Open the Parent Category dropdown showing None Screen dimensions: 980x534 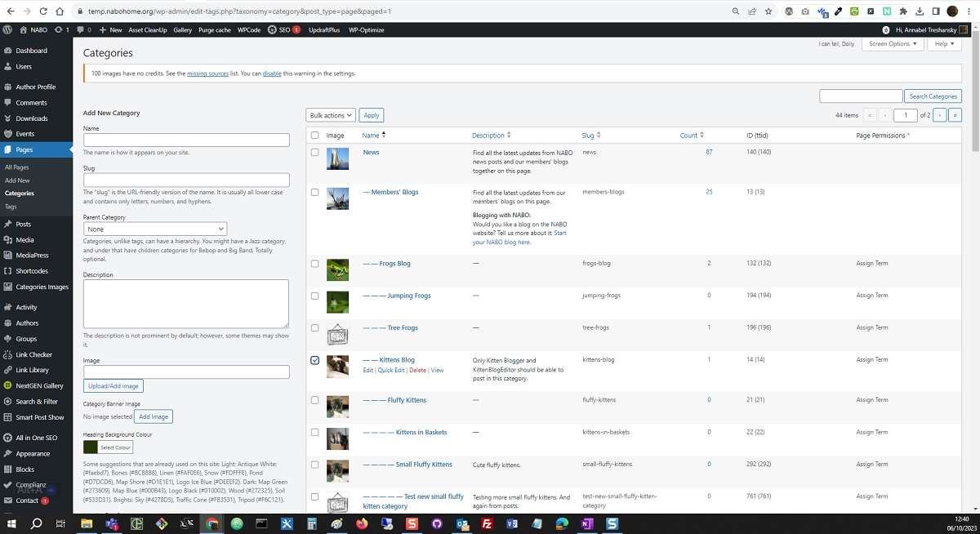[154, 229]
